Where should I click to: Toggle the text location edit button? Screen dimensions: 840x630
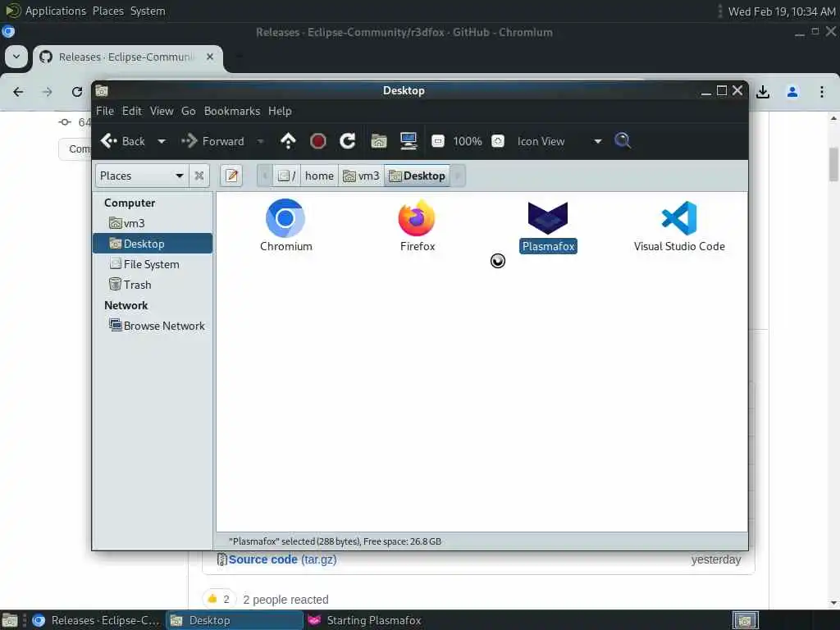(x=231, y=176)
